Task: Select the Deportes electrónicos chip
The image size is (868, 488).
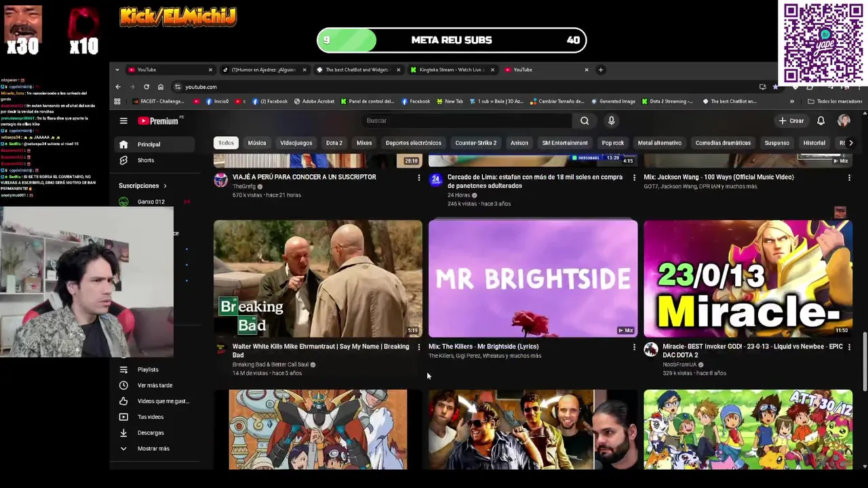Action: (414, 143)
